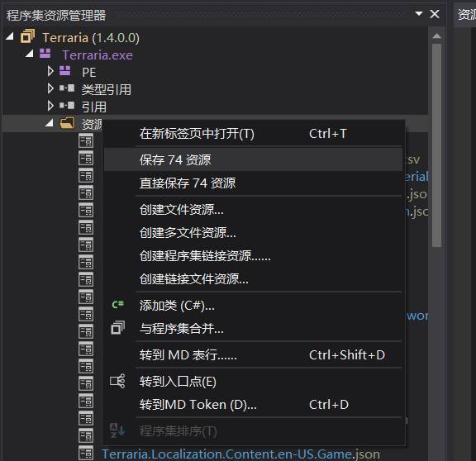Expand the 类型引用 node
The width and height of the screenshot is (476, 461).
click(50, 88)
